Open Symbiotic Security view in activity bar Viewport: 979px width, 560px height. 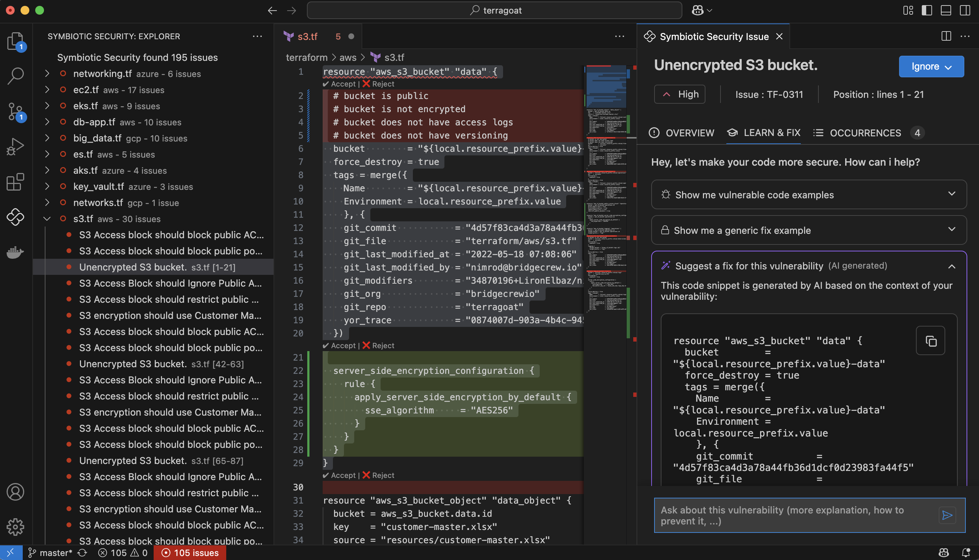(x=15, y=217)
